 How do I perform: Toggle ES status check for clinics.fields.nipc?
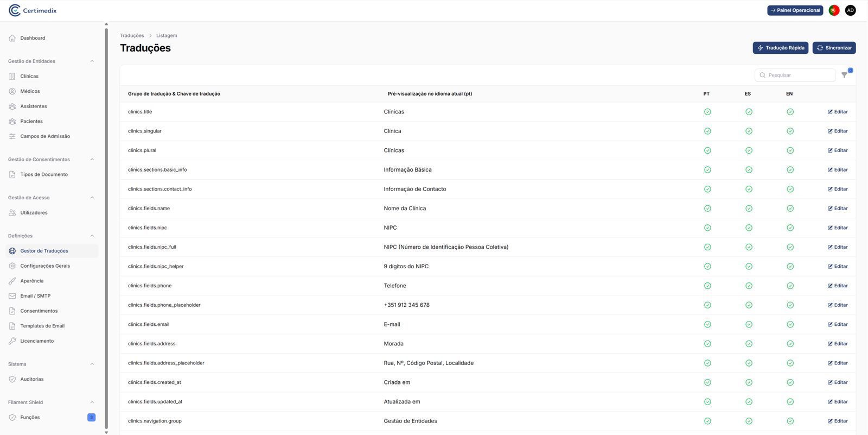tap(749, 228)
